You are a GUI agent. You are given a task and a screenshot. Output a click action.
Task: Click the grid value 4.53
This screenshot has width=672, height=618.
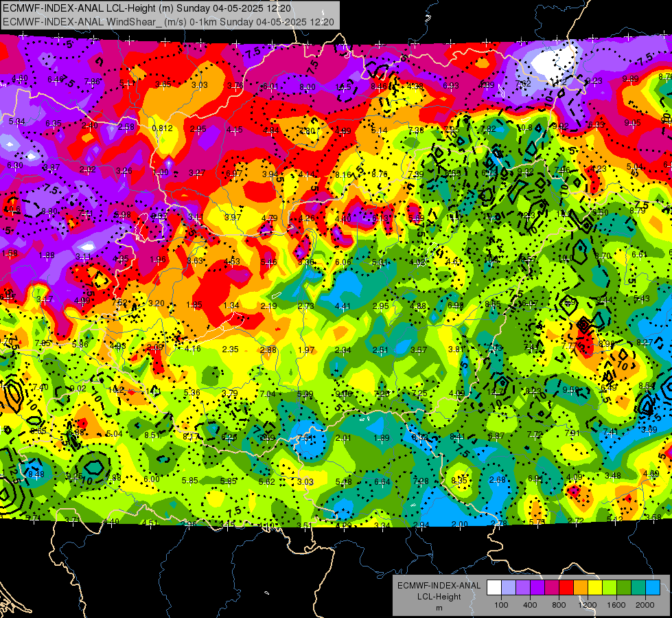pos(232,261)
